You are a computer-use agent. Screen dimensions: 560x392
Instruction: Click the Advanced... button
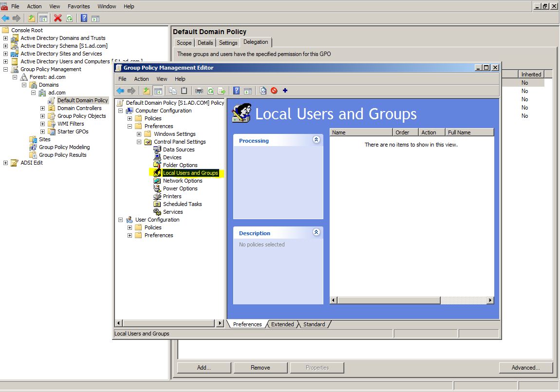tap(526, 368)
